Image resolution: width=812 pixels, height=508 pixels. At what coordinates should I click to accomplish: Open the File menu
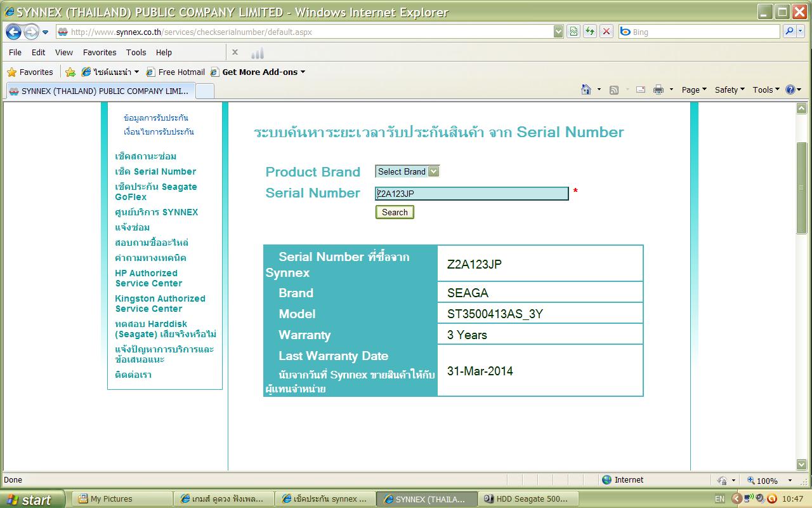point(15,53)
